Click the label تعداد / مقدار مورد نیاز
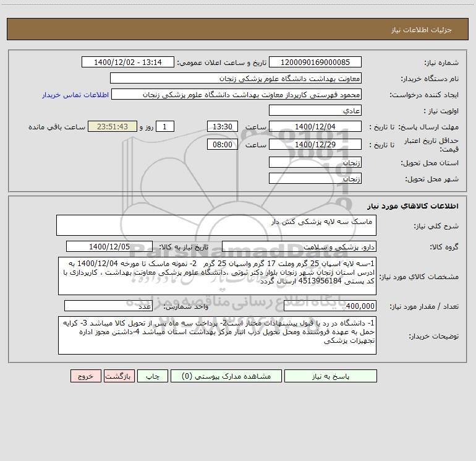The width and height of the screenshot is (476, 461). 424,307
